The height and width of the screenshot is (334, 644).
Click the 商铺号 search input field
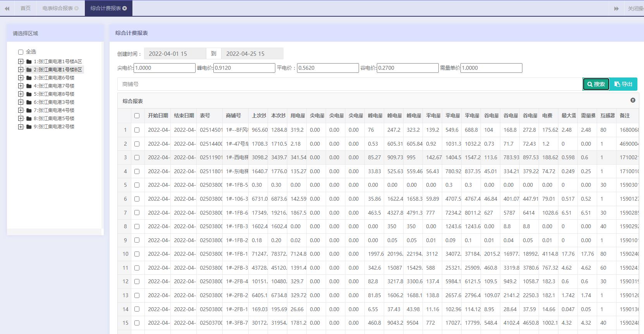[x=349, y=84]
